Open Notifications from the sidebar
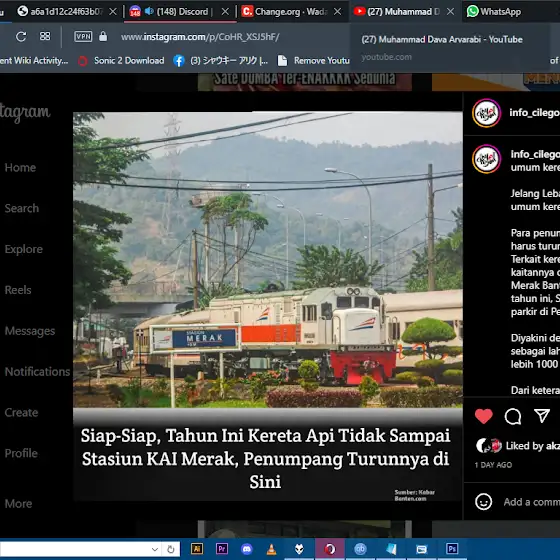Viewport: 560px width, 560px height. pyautogui.click(x=37, y=371)
